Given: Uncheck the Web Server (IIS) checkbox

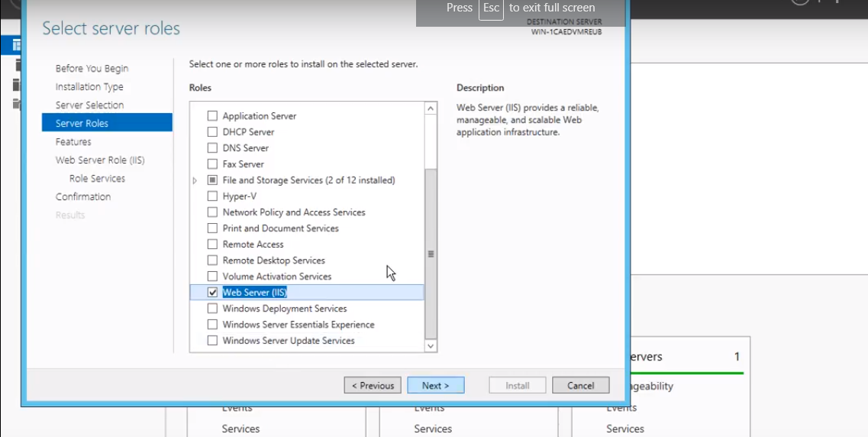Looking at the screenshot, I should [x=212, y=293].
